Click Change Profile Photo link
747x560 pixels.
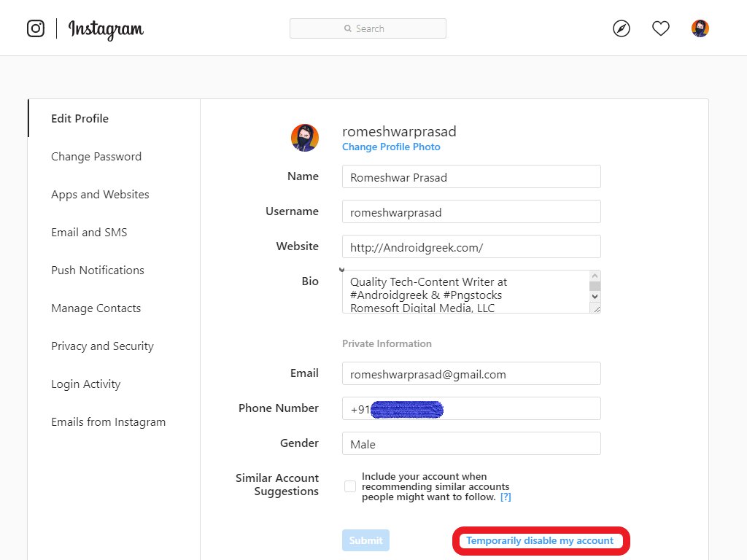(391, 147)
